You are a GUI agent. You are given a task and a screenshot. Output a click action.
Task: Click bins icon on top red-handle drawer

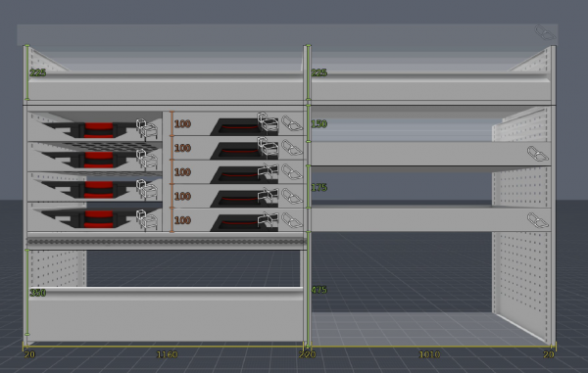(x=147, y=129)
